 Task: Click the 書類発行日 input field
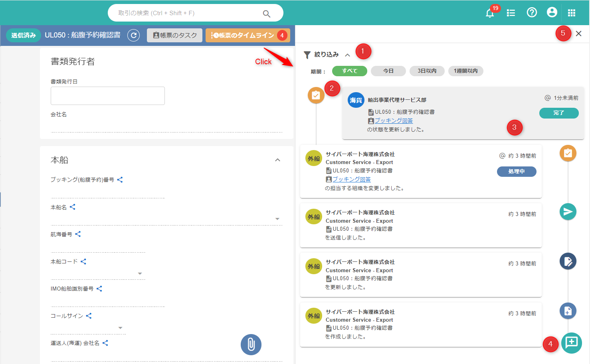tap(108, 96)
